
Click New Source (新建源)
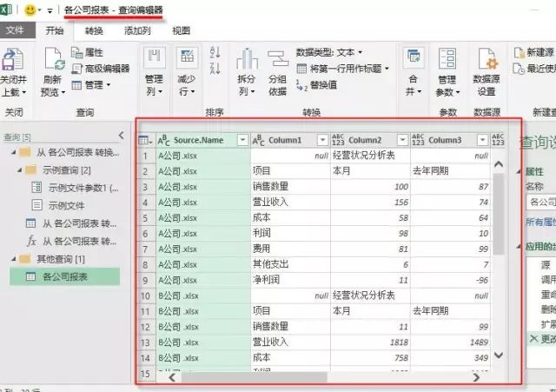(x=533, y=52)
